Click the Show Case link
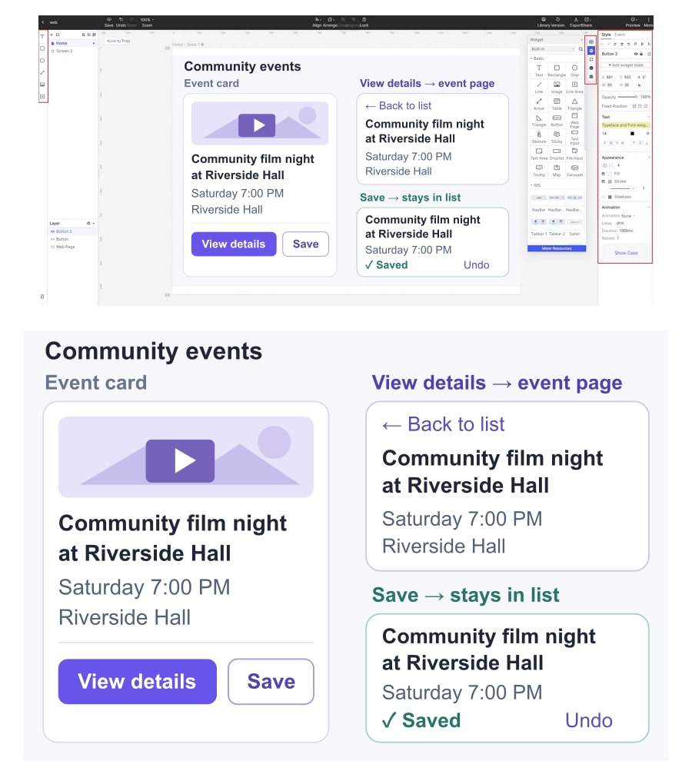Image resolution: width=692 pixels, height=784 pixels. (x=626, y=253)
